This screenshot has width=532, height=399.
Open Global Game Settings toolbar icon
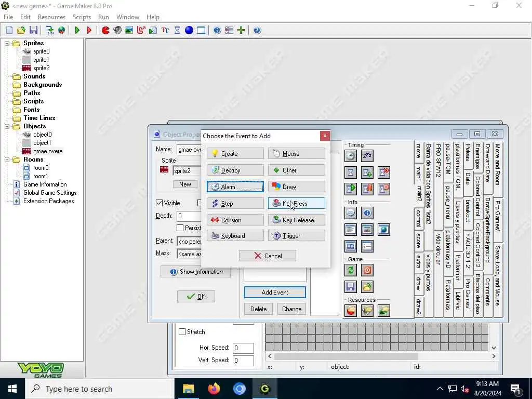coord(229,30)
